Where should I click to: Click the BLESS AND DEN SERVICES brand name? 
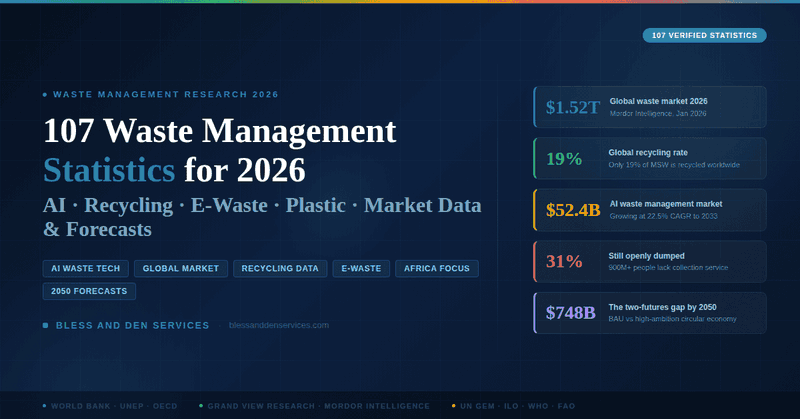tap(133, 325)
